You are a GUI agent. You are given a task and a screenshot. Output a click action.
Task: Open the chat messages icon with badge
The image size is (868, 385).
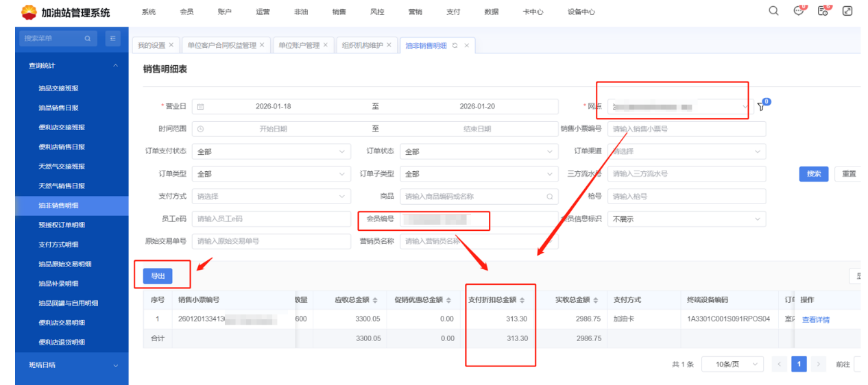(799, 11)
